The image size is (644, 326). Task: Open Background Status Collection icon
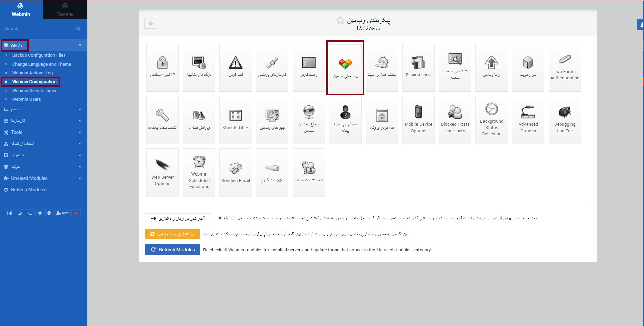pyautogui.click(x=491, y=120)
